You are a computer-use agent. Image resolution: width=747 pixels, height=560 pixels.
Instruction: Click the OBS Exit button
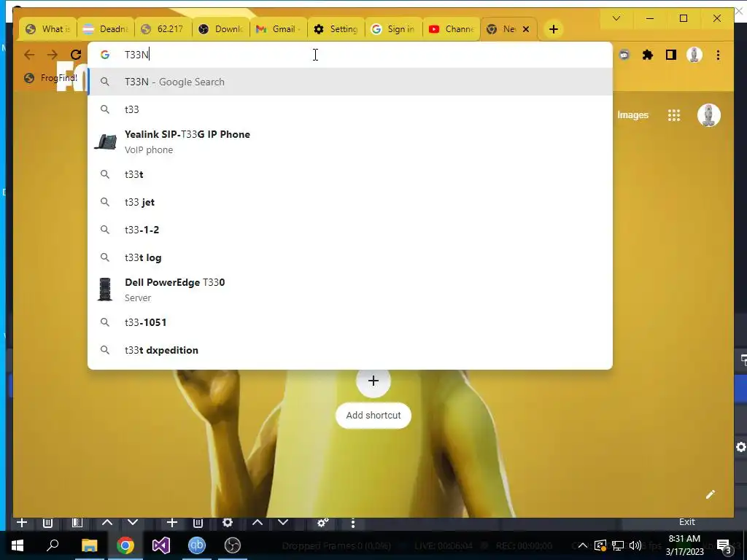(x=686, y=522)
